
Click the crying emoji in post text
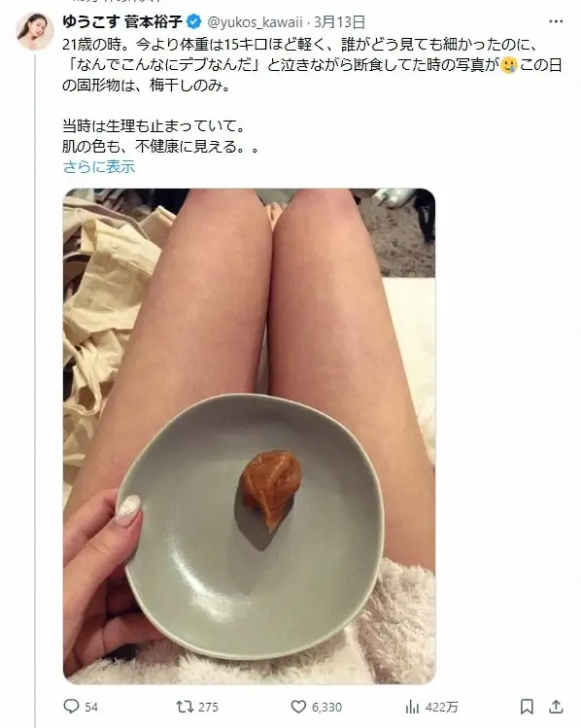tap(508, 65)
